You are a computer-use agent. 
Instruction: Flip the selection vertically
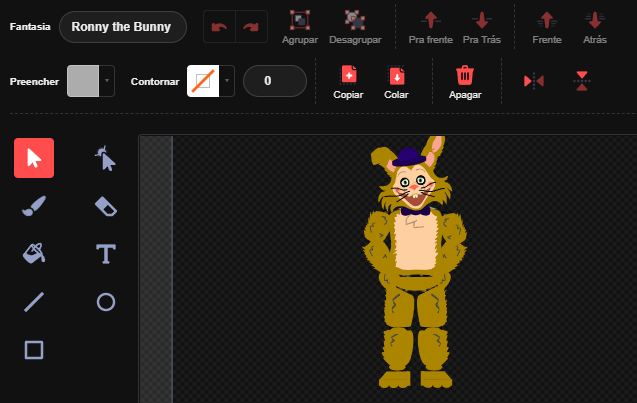click(582, 81)
